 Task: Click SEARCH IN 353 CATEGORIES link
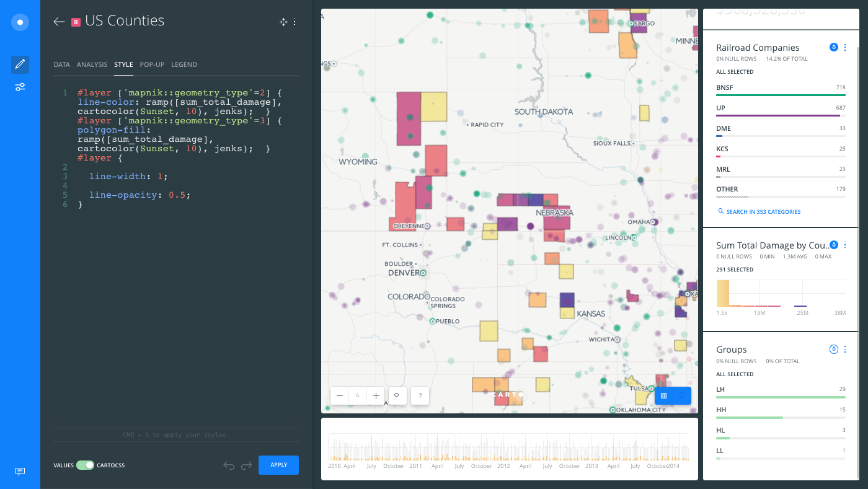tap(759, 212)
